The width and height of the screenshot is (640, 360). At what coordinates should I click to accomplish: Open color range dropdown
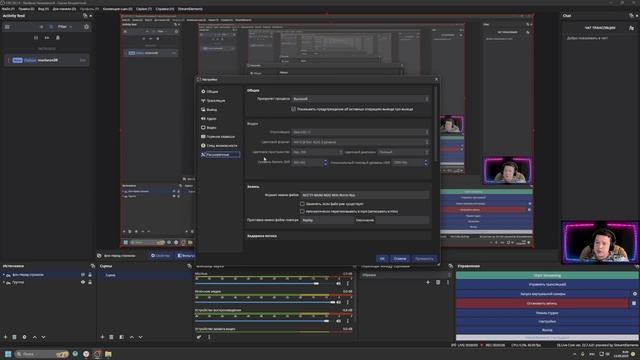tap(403, 152)
